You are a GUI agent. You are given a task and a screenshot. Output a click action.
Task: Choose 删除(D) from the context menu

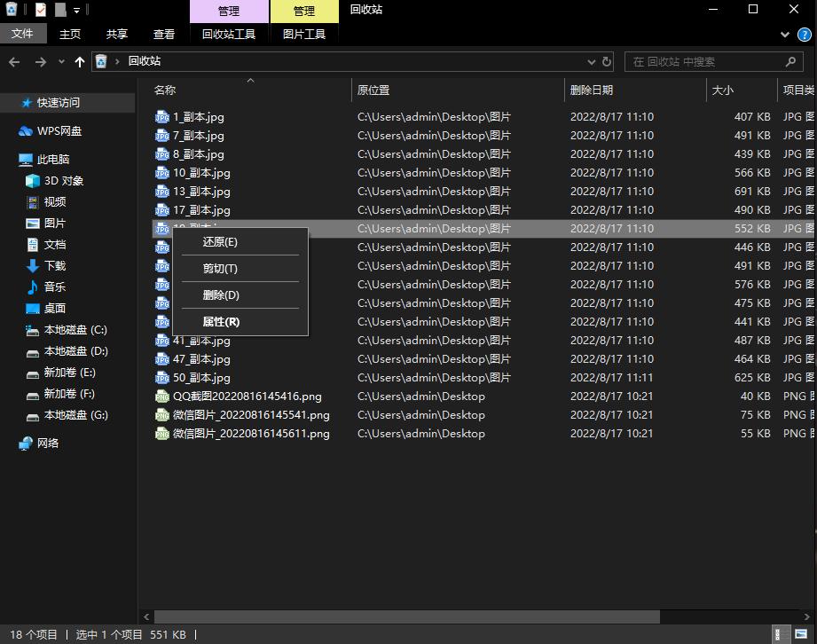[240, 295]
